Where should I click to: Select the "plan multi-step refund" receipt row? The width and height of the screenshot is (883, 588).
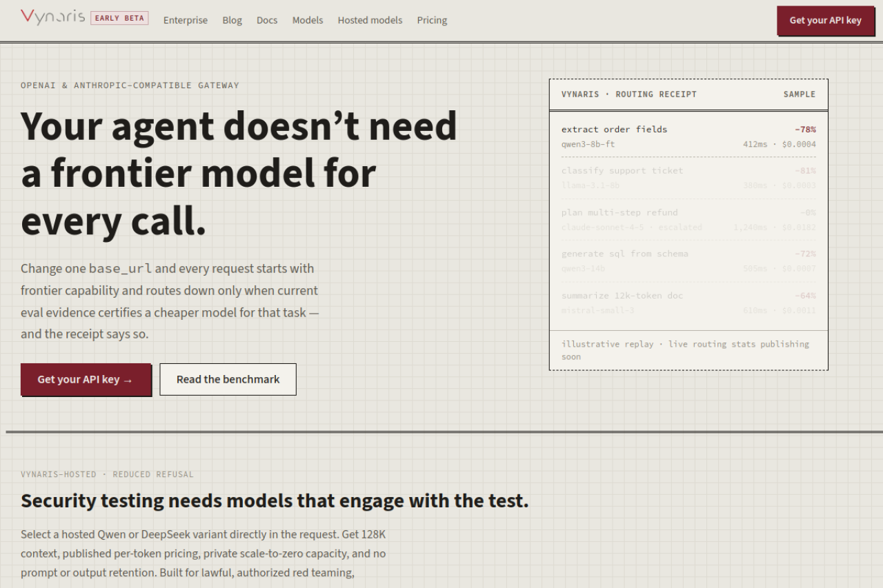click(688, 220)
